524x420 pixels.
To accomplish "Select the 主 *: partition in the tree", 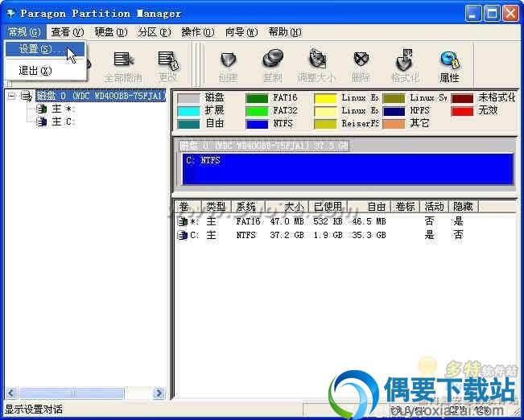I will [x=63, y=109].
